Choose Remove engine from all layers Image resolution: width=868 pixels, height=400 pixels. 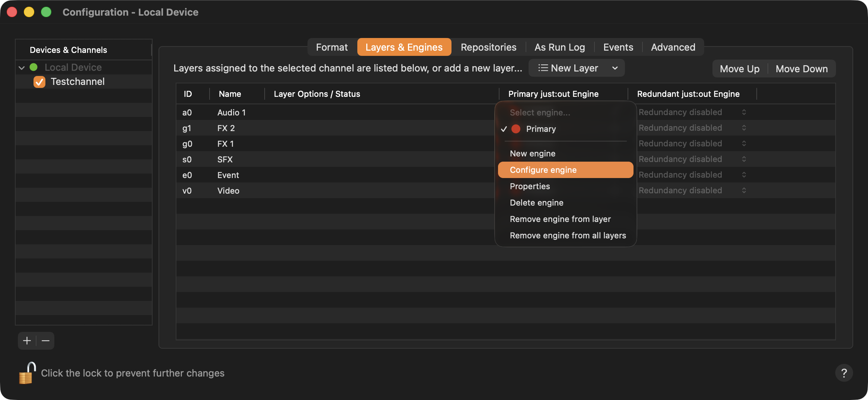coord(566,235)
